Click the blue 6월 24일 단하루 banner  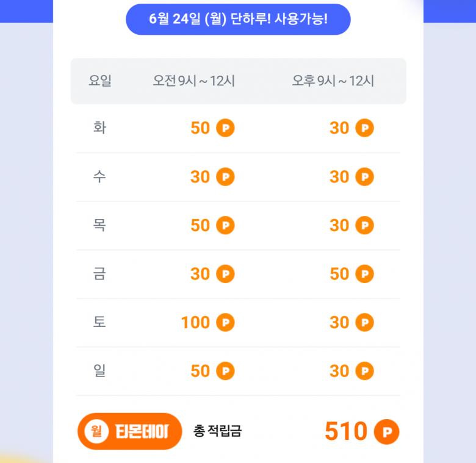pos(238,19)
